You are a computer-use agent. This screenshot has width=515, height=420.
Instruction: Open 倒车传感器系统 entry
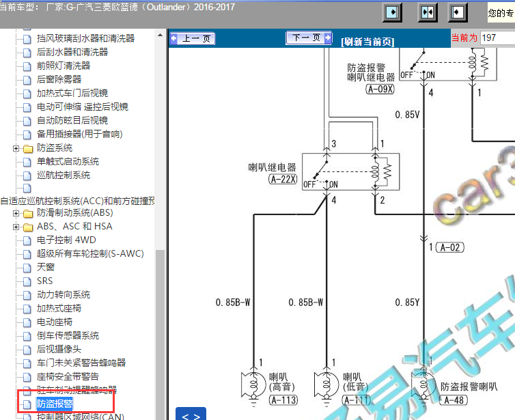click(68, 335)
